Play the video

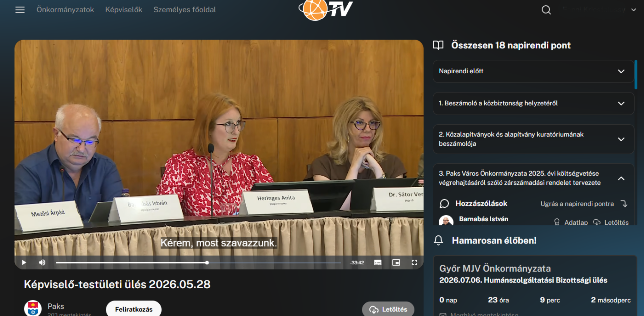click(x=24, y=263)
